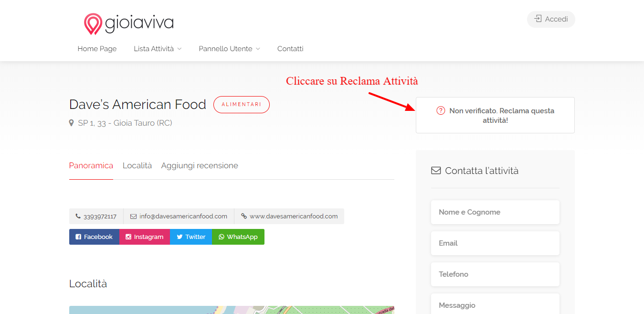Viewport: 644px width, 314px height.
Task: Click the Twitter bird icon
Action: coord(179,237)
